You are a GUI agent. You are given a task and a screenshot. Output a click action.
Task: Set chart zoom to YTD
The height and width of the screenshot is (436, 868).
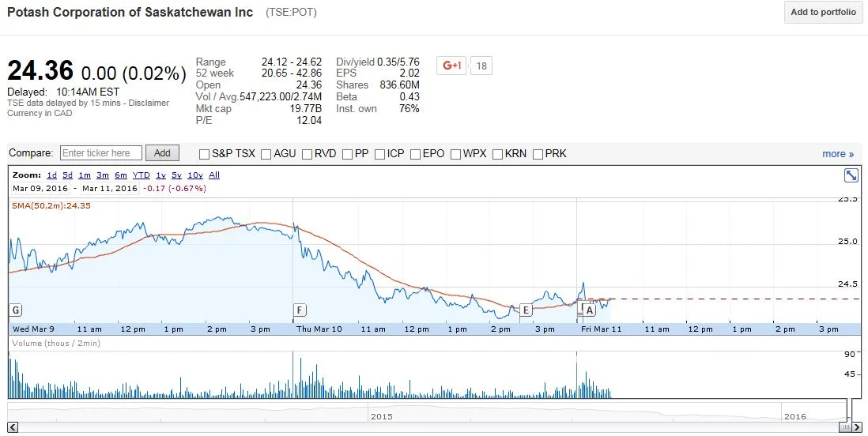click(142, 175)
